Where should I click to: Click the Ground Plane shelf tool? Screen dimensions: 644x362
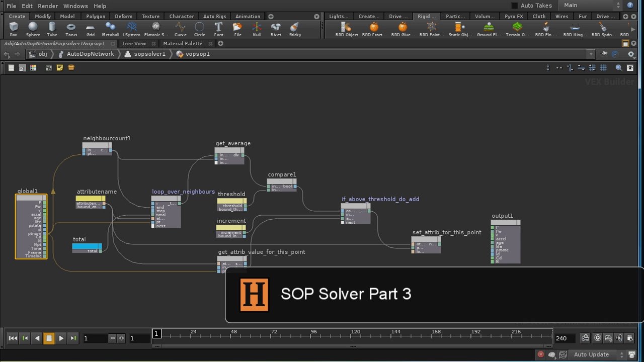pos(489,29)
